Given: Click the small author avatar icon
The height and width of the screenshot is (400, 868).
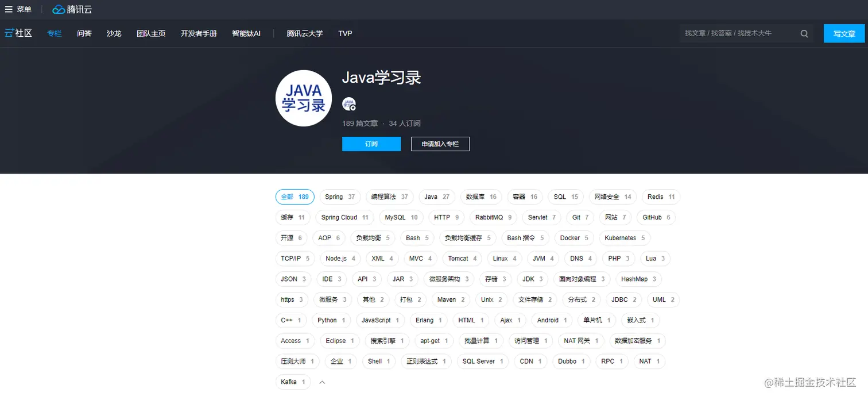Looking at the screenshot, I should coord(349,104).
